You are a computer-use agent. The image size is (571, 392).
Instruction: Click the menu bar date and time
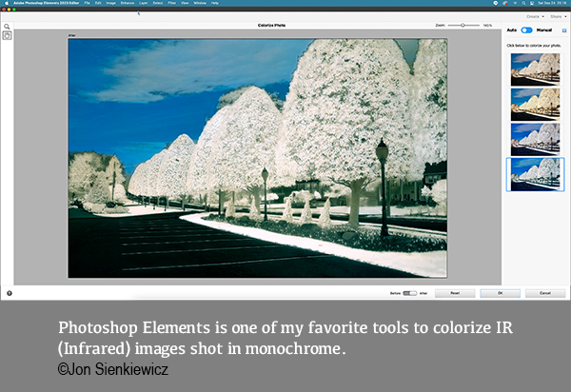tap(552, 3)
